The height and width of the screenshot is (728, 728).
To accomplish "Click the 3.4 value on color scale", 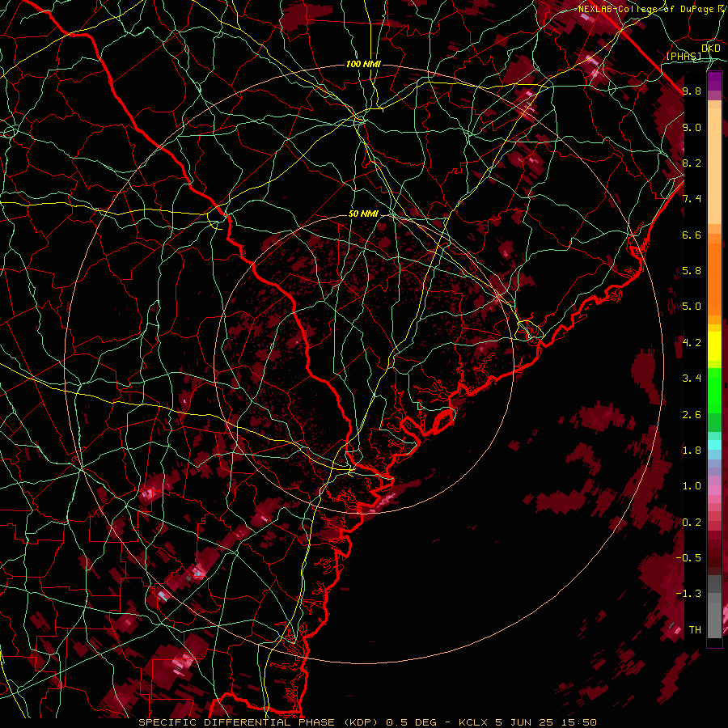I will pyautogui.click(x=692, y=379).
